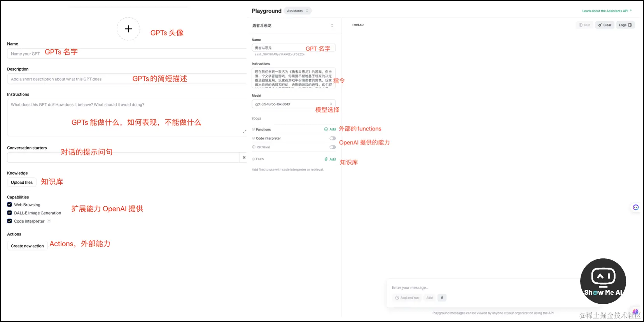
Task: Click the plus icon to add GPT avatar
Action: (x=128, y=29)
